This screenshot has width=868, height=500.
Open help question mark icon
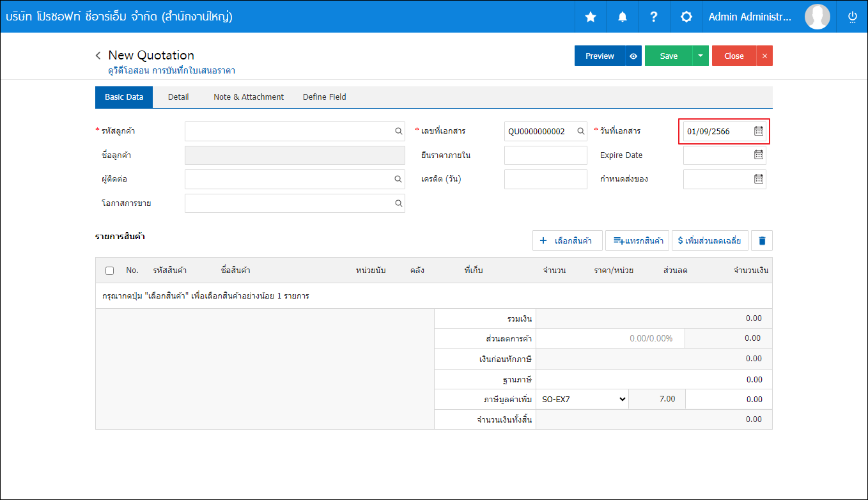654,17
